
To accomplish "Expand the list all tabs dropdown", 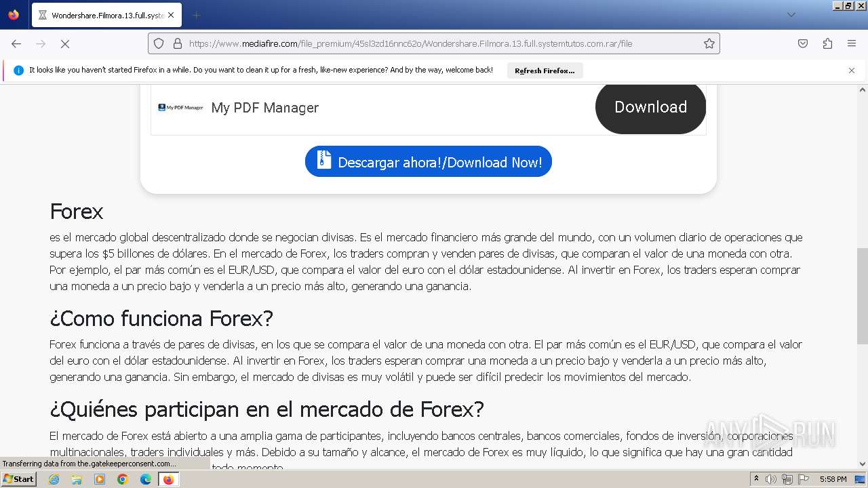I will click(x=791, y=15).
